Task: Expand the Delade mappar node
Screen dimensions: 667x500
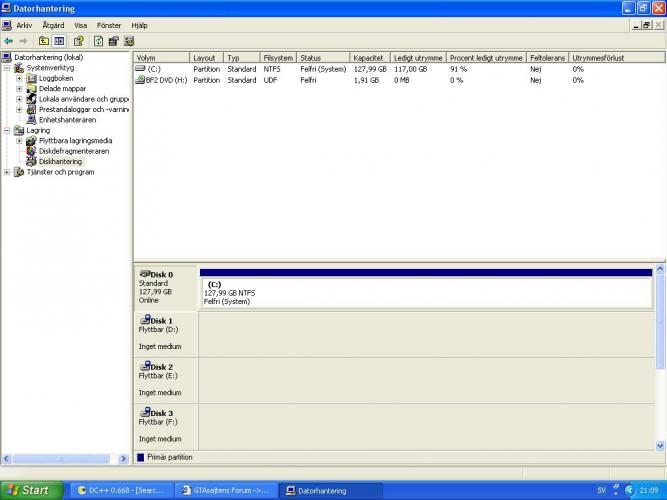Action: click(19, 88)
